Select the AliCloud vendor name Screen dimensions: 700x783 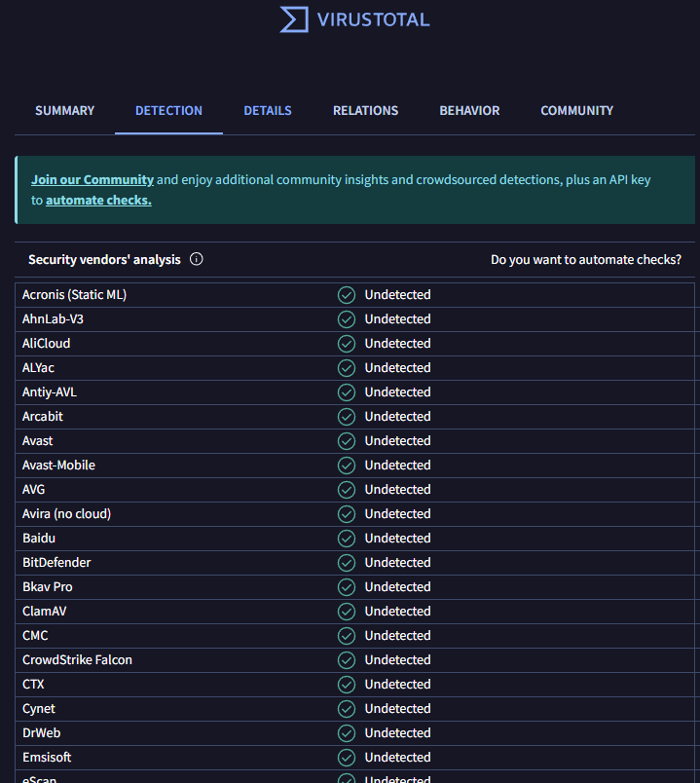click(x=47, y=344)
